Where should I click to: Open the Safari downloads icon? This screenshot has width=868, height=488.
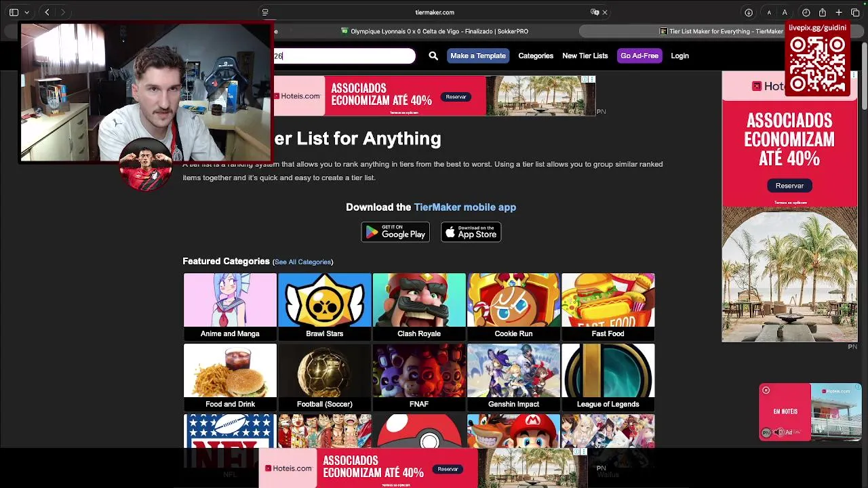[749, 12]
